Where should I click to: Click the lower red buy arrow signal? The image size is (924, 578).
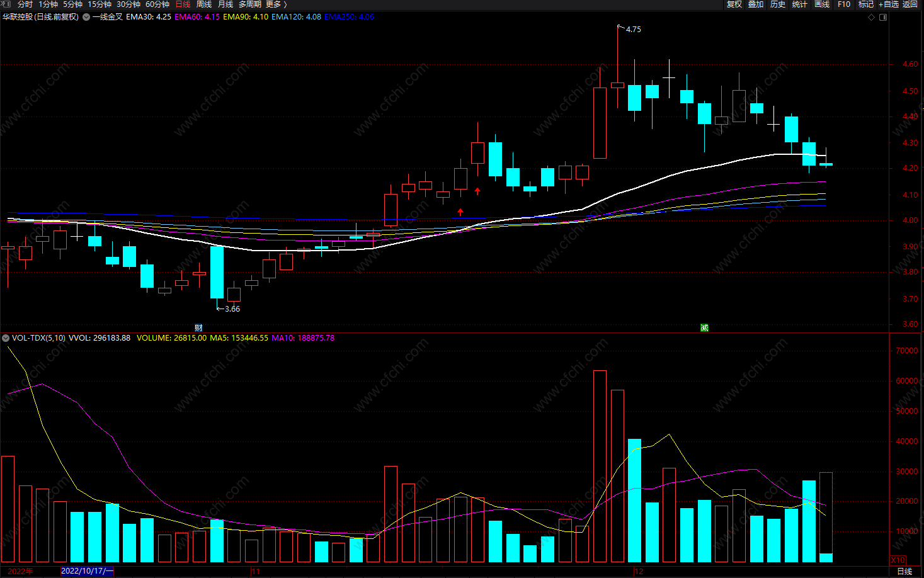coord(460,212)
